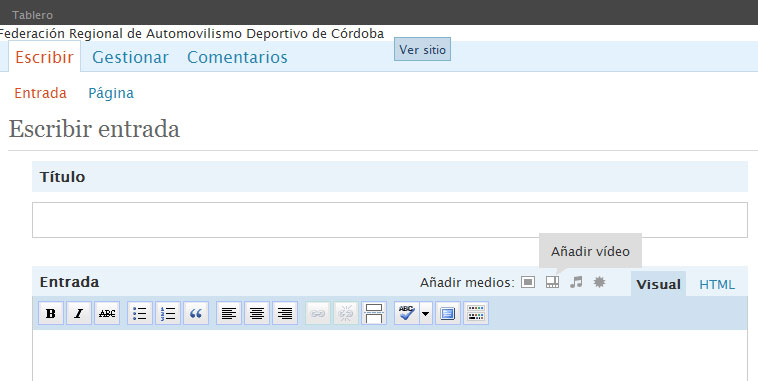Open the Comentarios tab

pyautogui.click(x=237, y=57)
